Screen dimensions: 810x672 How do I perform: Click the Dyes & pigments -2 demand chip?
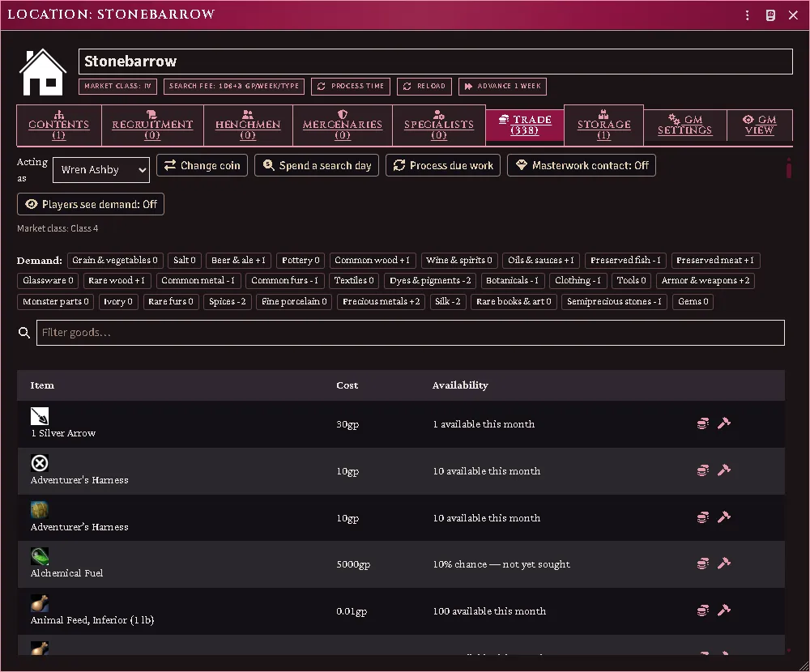coord(430,280)
